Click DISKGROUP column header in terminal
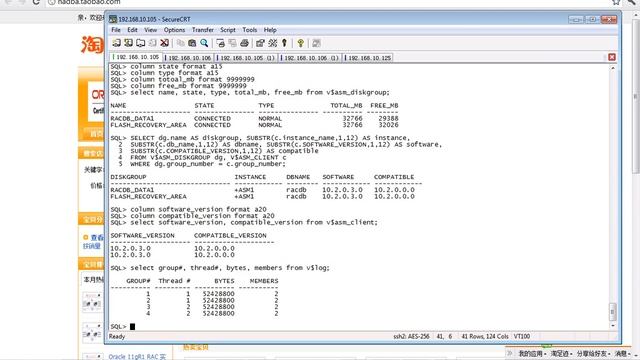Viewport: 640px width, 360px height. coord(128,177)
